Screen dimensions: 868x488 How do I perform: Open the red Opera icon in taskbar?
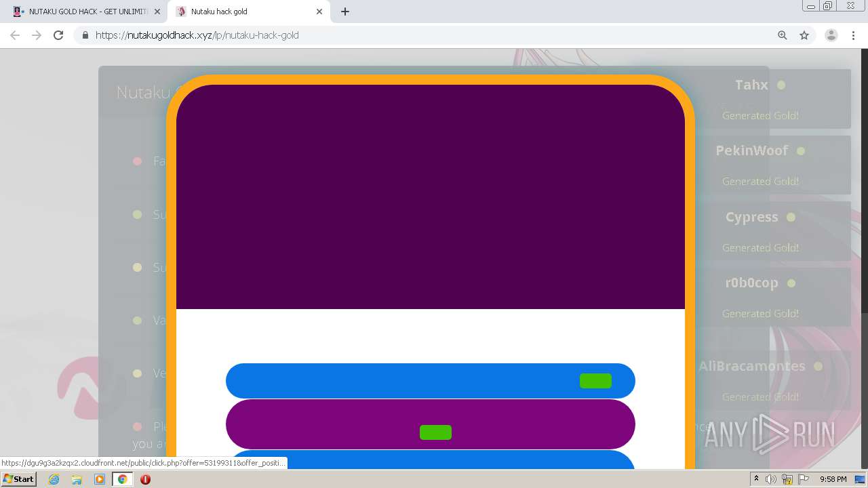(145, 479)
